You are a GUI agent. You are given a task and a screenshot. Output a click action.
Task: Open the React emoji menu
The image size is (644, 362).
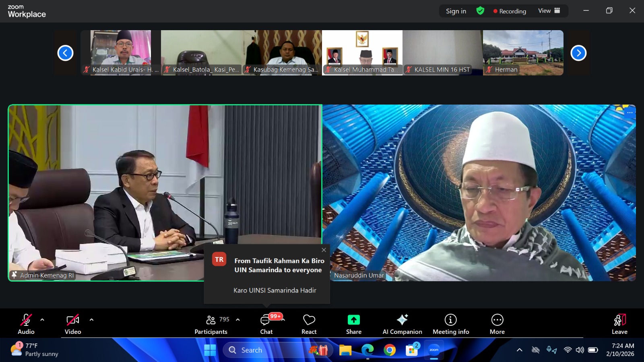(309, 324)
